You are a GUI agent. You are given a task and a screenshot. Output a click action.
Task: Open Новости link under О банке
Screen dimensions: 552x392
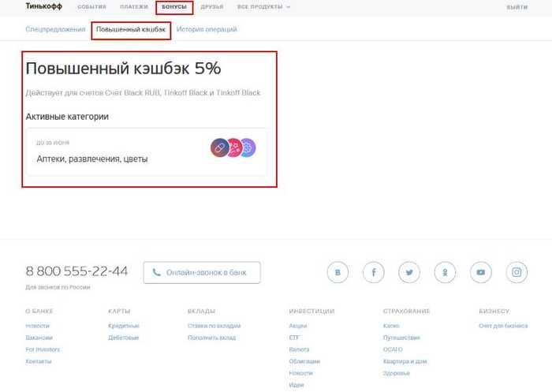(x=37, y=326)
